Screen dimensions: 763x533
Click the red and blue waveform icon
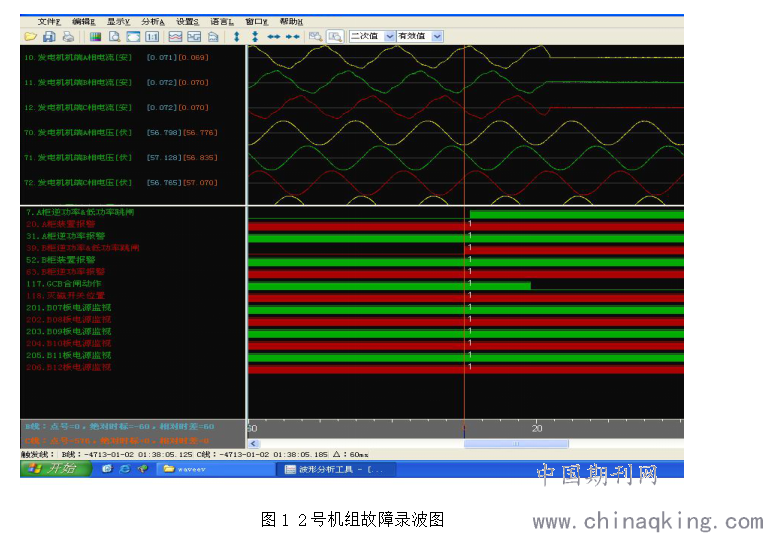[x=175, y=37]
